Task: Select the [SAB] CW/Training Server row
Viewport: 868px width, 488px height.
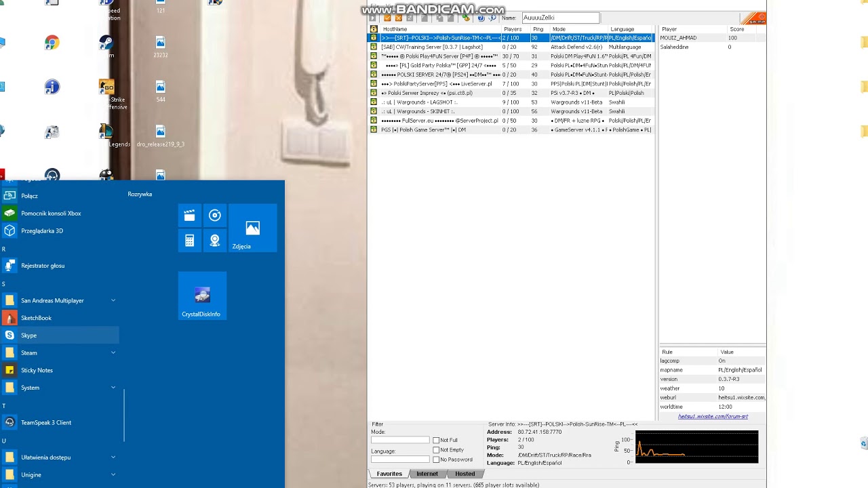Action: click(x=511, y=47)
